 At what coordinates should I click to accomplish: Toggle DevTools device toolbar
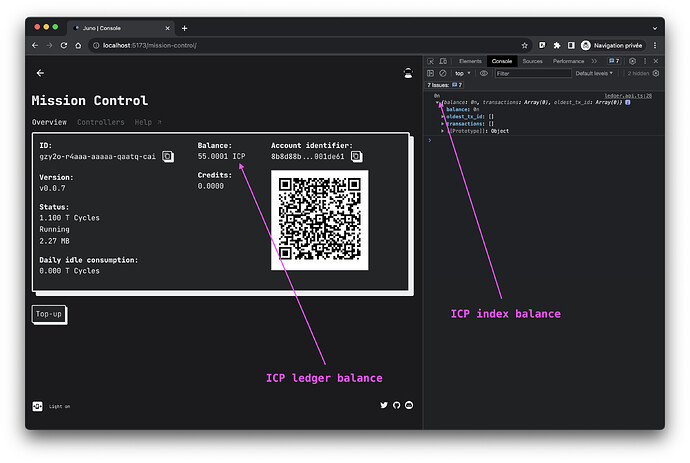coord(443,61)
